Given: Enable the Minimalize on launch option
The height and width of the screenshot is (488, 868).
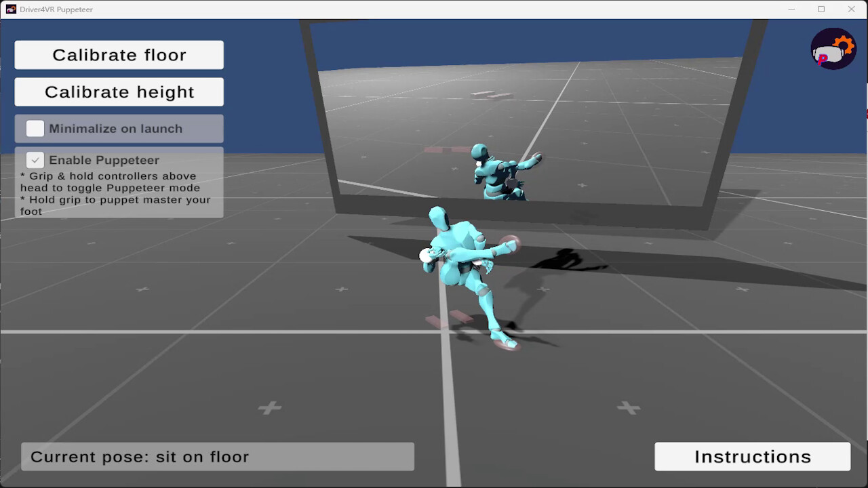Looking at the screenshot, I should point(35,128).
